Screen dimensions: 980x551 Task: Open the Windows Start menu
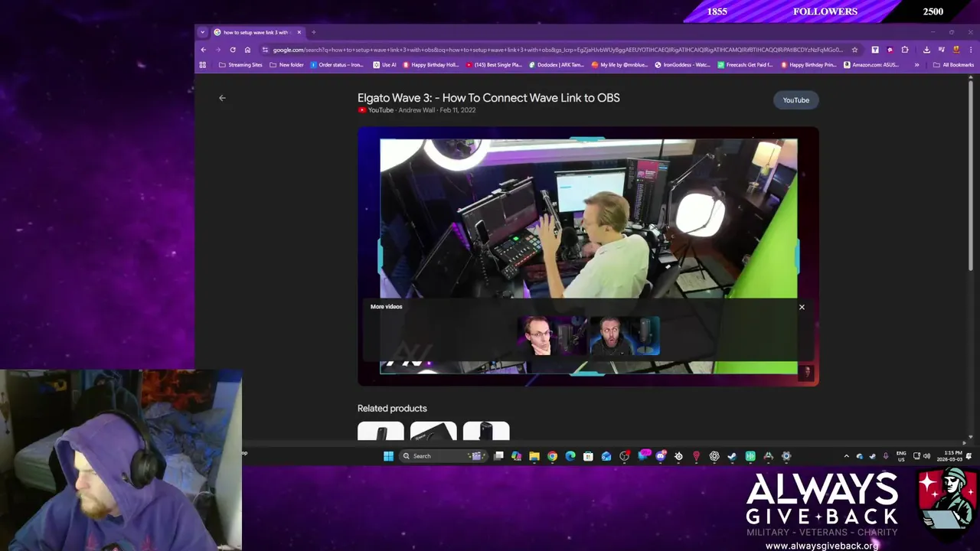pos(388,456)
